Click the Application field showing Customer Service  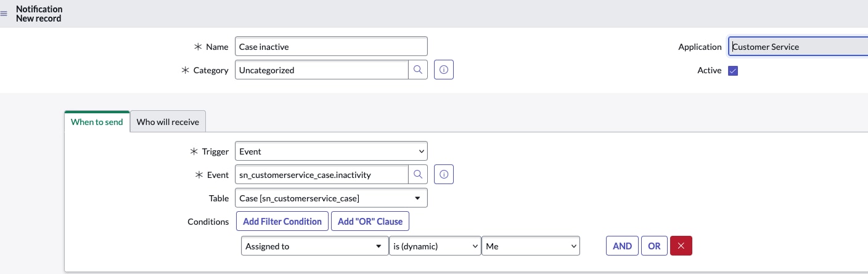click(798, 47)
